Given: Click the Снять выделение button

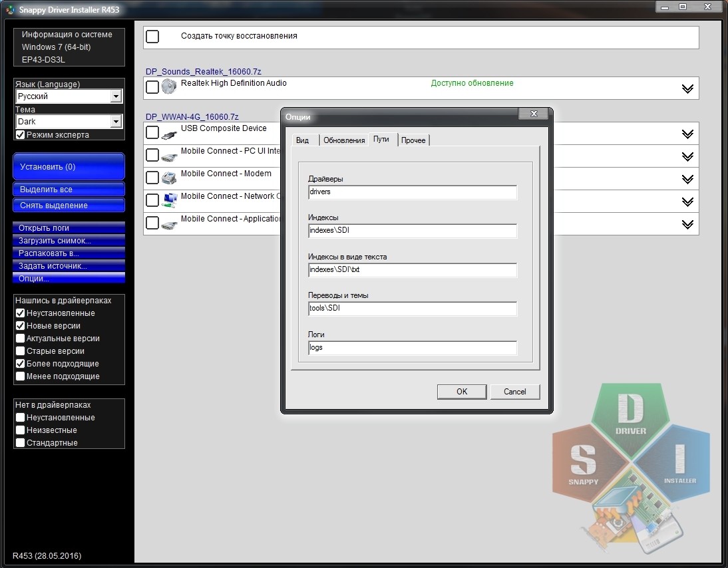Looking at the screenshot, I should (x=69, y=205).
